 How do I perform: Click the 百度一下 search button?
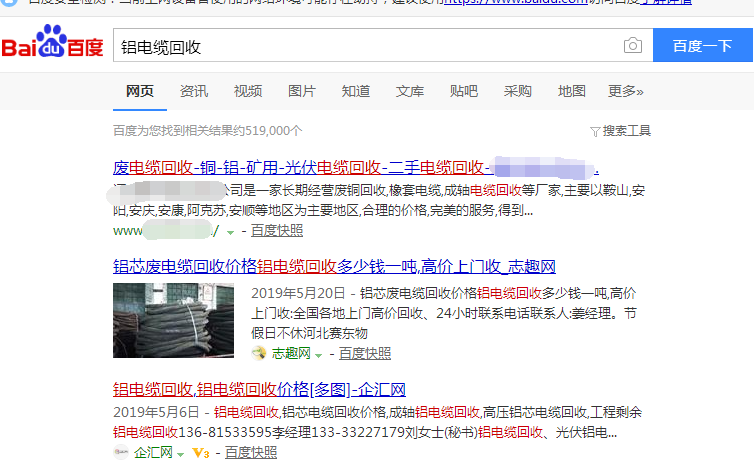click(702, 45)
